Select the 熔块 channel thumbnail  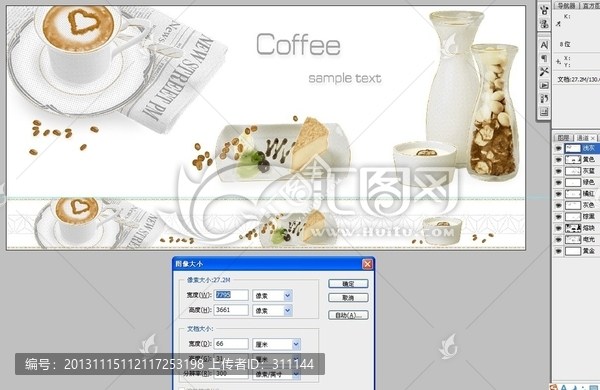[573, 228]
